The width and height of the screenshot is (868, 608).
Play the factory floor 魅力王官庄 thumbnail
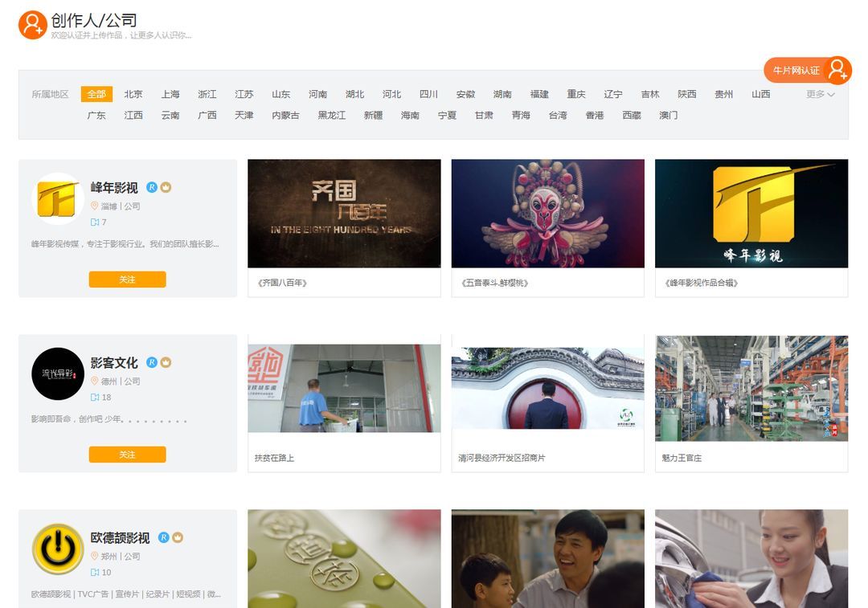751,389
